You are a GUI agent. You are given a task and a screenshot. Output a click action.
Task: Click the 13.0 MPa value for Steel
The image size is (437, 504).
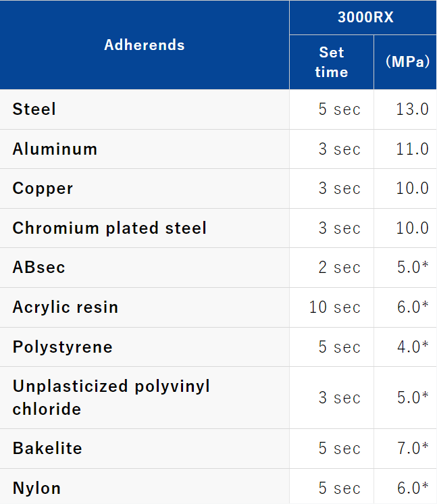point(412,109)
